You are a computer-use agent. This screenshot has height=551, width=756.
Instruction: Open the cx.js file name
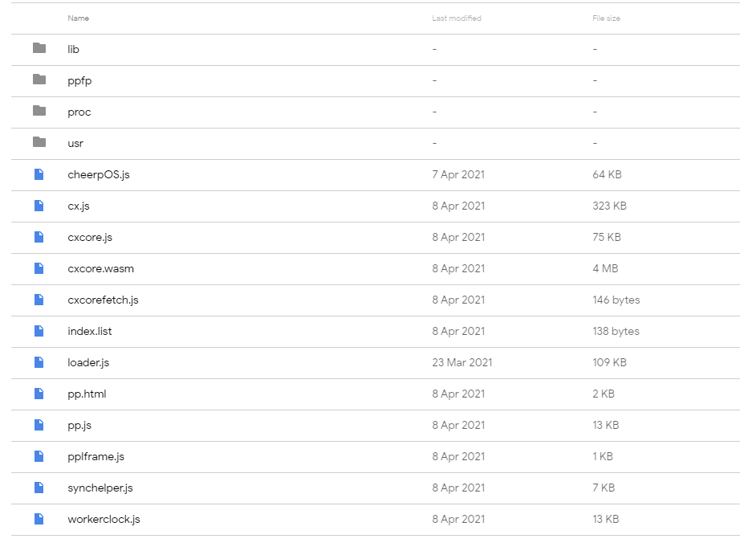[x=79, y=206]
